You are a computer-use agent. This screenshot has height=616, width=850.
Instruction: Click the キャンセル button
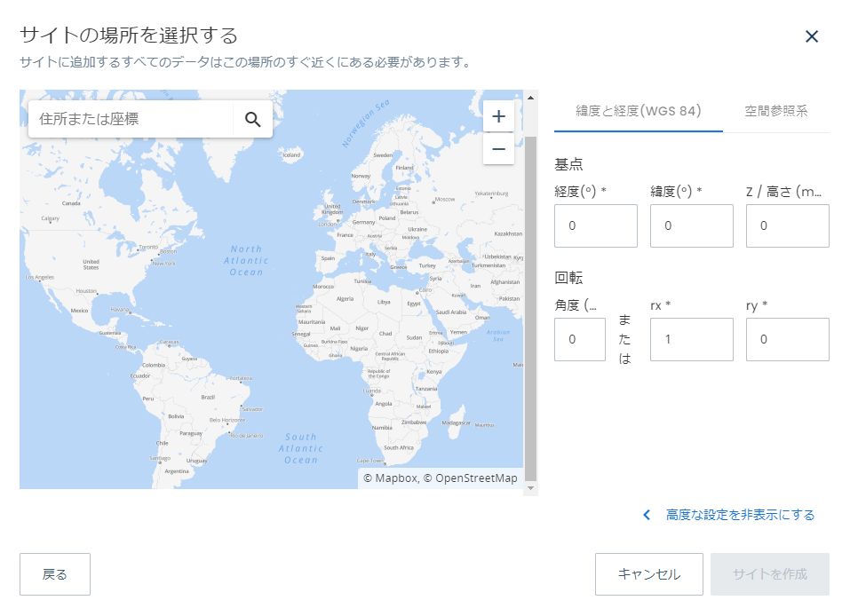coord(649,574)
